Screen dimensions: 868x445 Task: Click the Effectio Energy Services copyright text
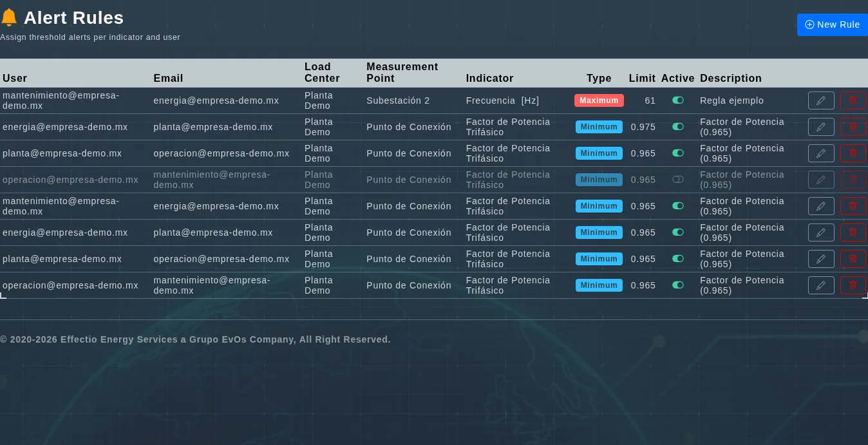click(195, 339)
